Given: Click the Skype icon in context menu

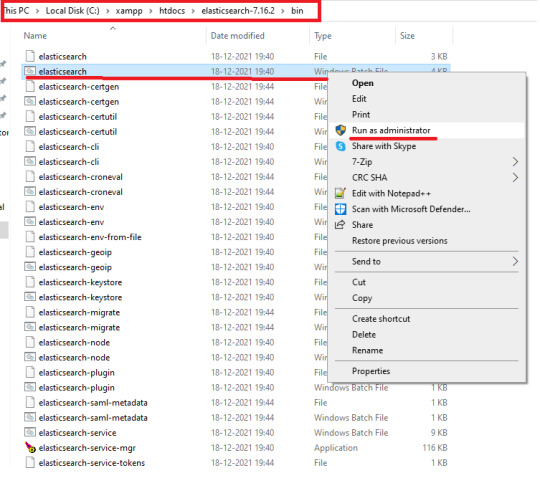Looking at the screenshot, I should point(340,146).
